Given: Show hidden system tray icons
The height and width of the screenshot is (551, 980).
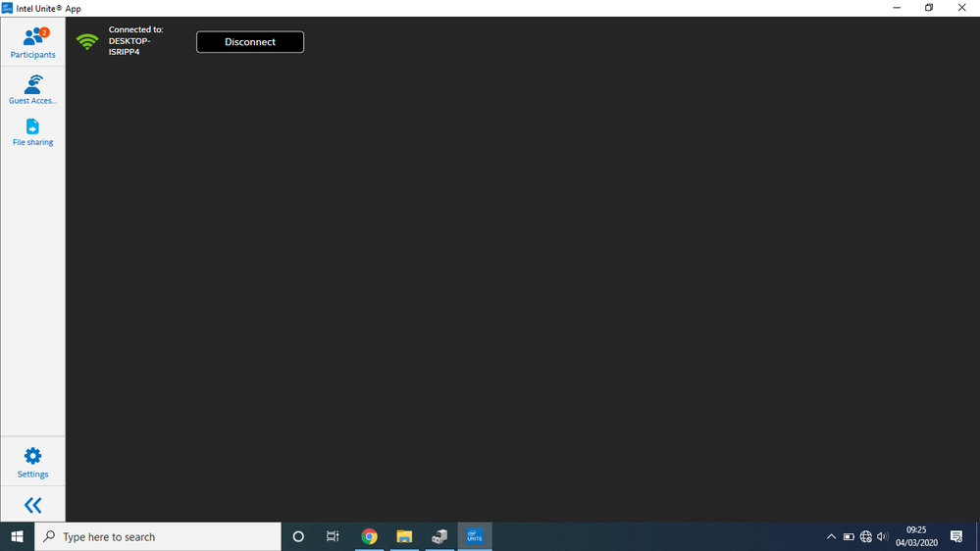Looking at the screenshot, I should click(831, 536).
